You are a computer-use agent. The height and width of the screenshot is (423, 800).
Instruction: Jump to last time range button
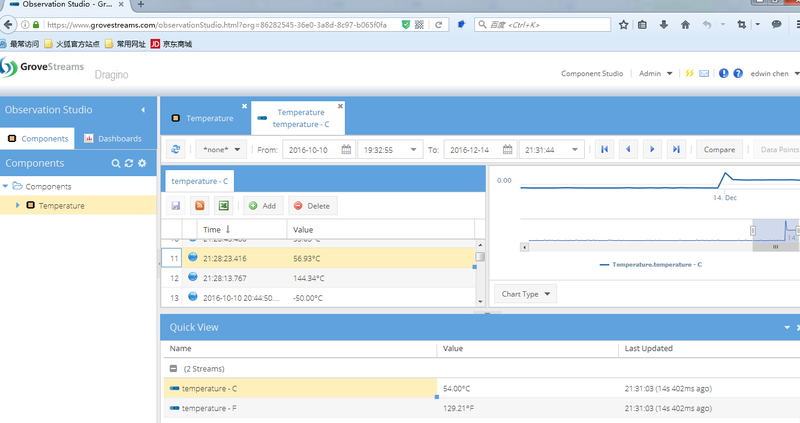[x=676, y=150]
